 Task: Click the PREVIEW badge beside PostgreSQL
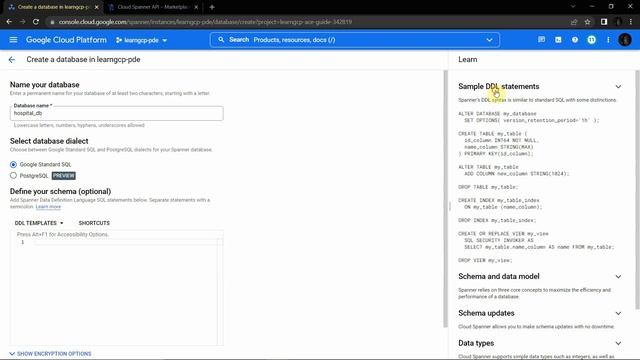[64, 176]
